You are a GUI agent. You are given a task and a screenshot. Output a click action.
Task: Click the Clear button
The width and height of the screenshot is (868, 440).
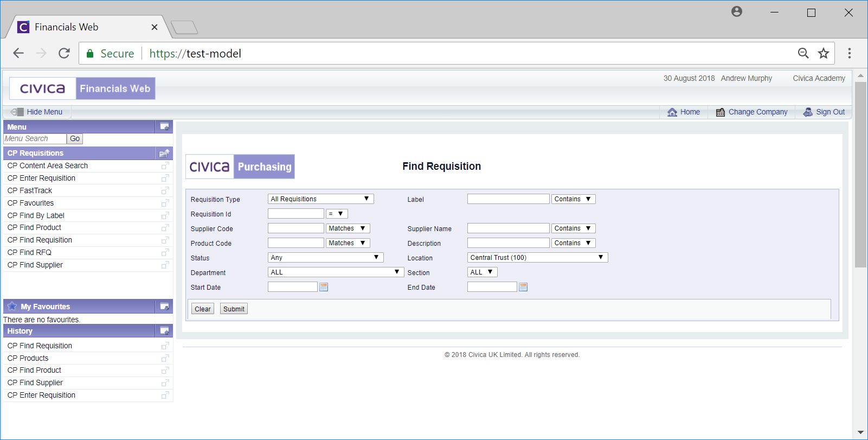click(x=203, y=309)
